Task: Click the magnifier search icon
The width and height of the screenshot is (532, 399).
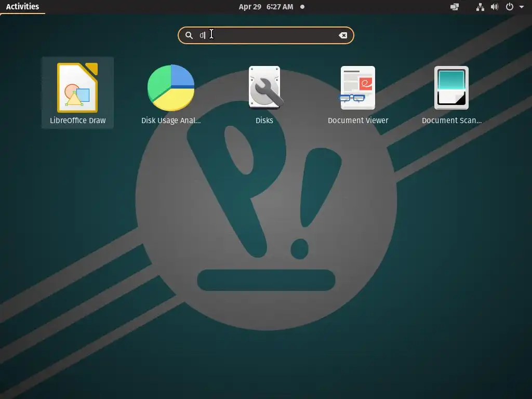Action: (189, 35)
